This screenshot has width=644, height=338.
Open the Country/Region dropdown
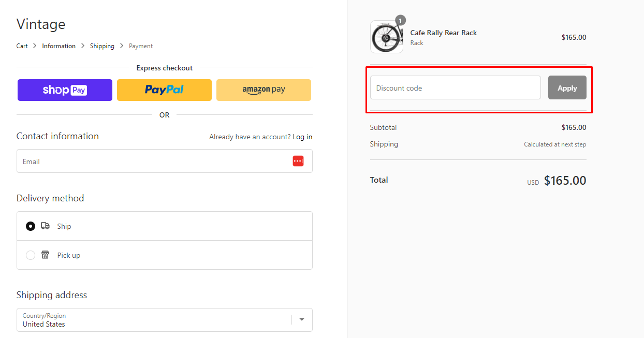165,320
